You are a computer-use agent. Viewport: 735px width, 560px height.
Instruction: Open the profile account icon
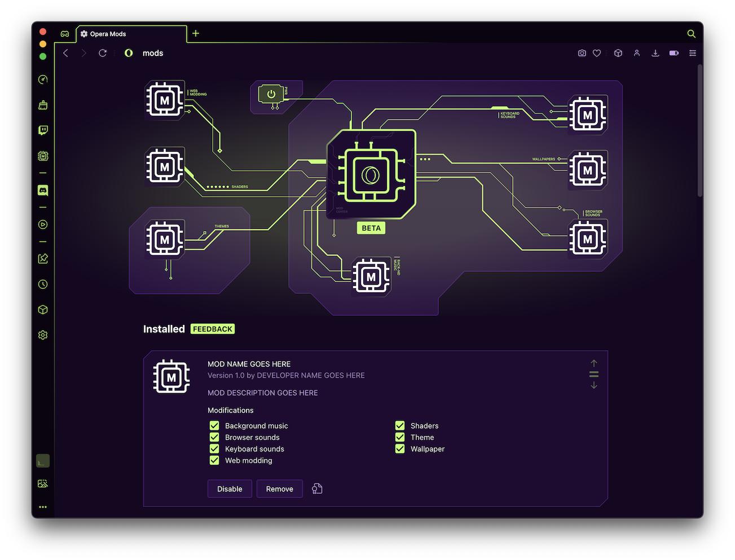[x=637, y=53]
